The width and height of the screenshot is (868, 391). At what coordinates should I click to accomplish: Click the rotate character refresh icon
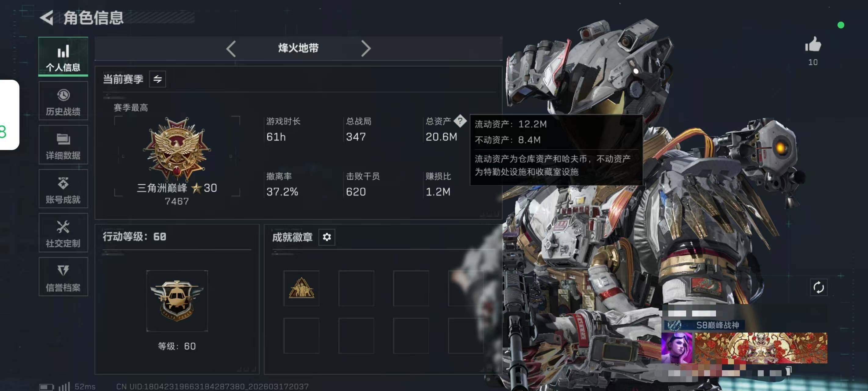coord(819,287)
